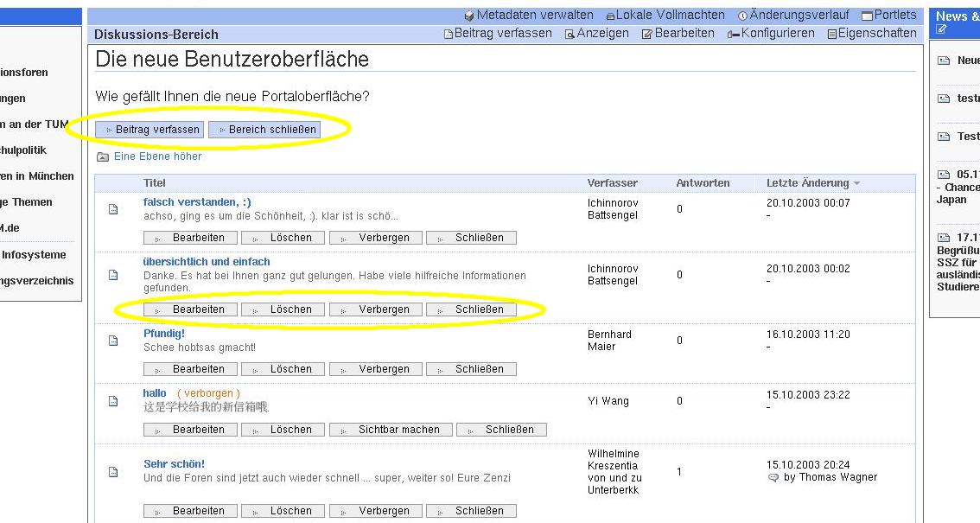Click the speech bubble icon by Thomas Wagner
Image resolution: width=980 pixels, height=523 pixels.
(x=773, y=477)
